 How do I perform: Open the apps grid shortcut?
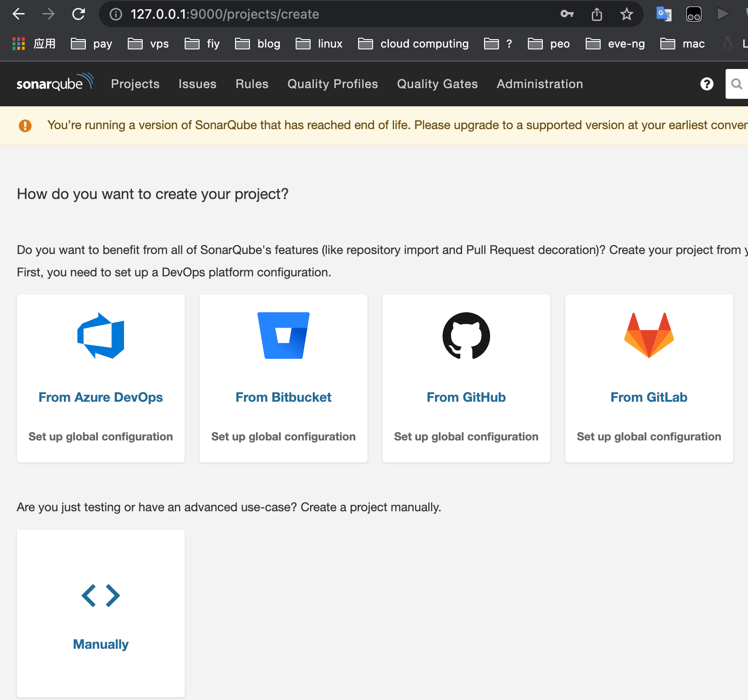click(19, 44)
